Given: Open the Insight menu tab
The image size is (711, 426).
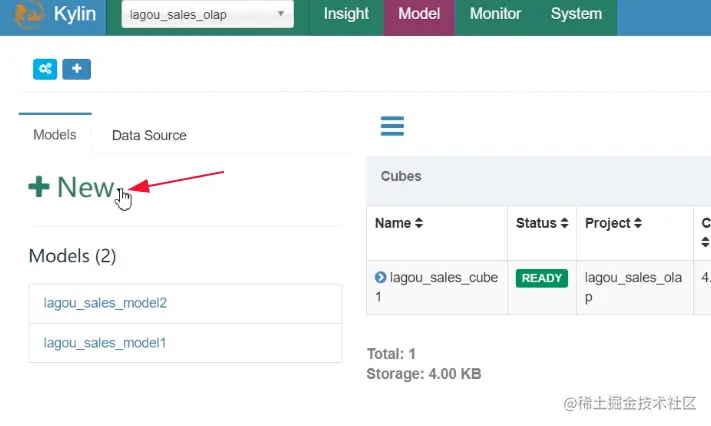Looking at the screenshot, I should point(346,15).
